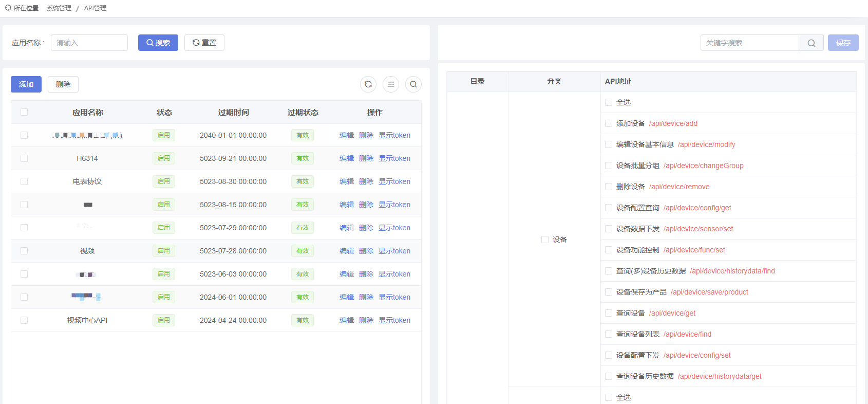Check the H6314 row checkbox

[x=24, y=158]
